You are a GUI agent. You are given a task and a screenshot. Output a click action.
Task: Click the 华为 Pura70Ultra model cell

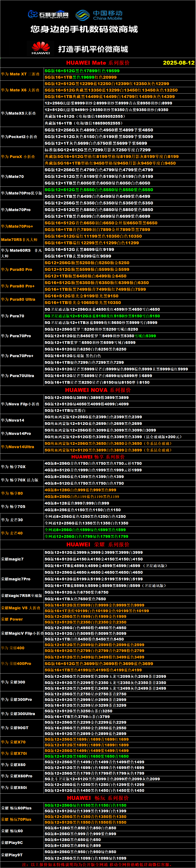click(x=22, y=375)
